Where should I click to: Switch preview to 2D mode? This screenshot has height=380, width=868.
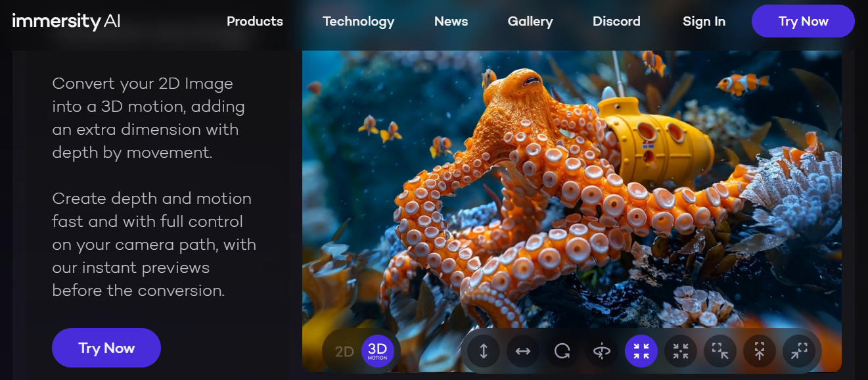[x=344, y=352]
